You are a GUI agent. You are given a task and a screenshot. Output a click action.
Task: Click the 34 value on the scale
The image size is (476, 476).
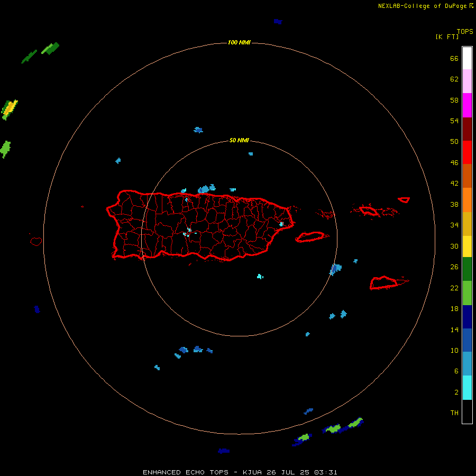point(454,225)
